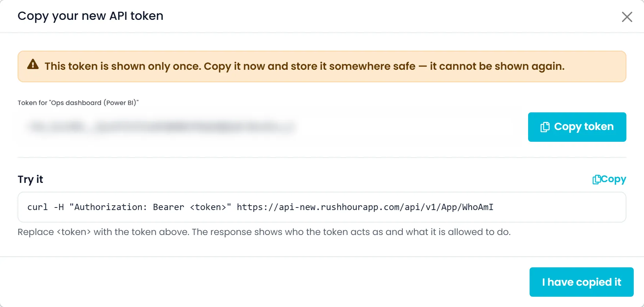This screenshot has width=644, height=307.
Task: Confirm with I have copied it
Action: (x=581, y=282)
